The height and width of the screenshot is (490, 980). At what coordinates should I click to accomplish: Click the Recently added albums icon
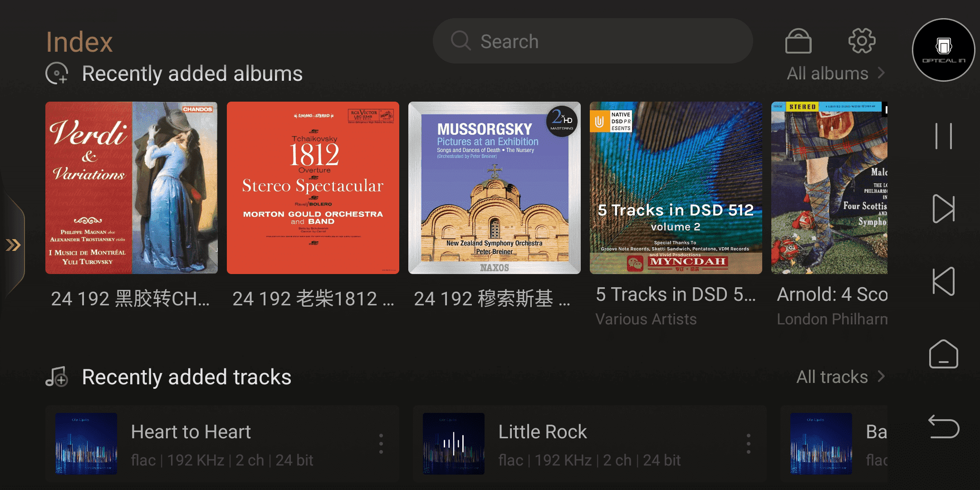[x=57, y=73]
